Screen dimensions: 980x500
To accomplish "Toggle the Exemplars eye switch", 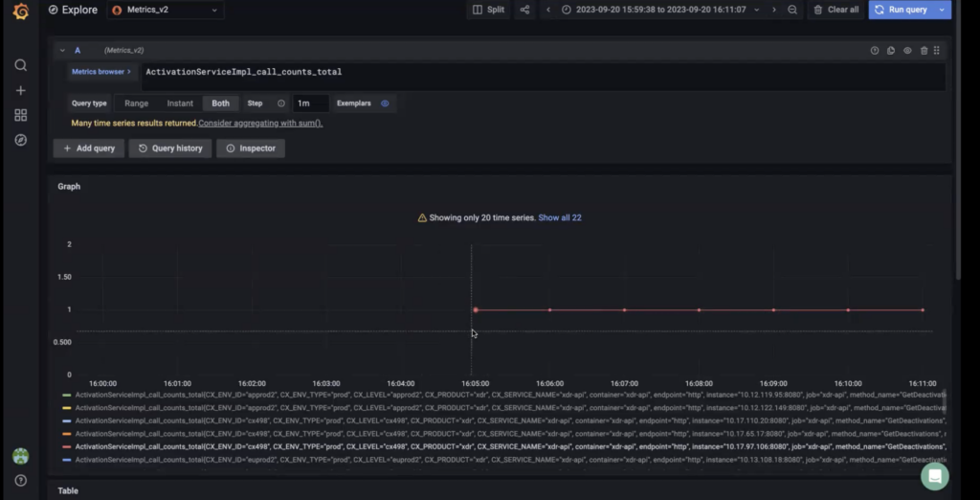I will tap(385, 103).
